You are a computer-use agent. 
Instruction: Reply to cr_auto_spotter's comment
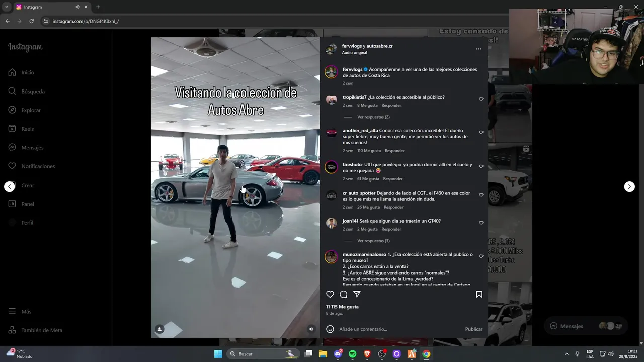tap(393, 207)
